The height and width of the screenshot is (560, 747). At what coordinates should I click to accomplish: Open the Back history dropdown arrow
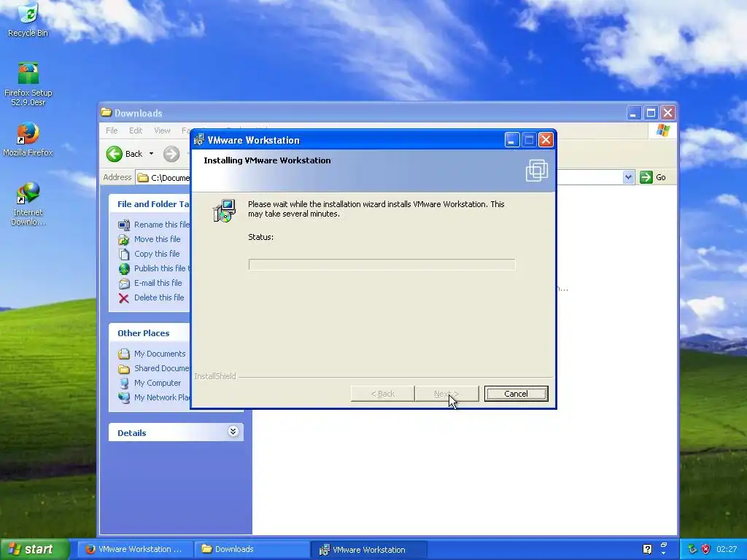point(151,154)
